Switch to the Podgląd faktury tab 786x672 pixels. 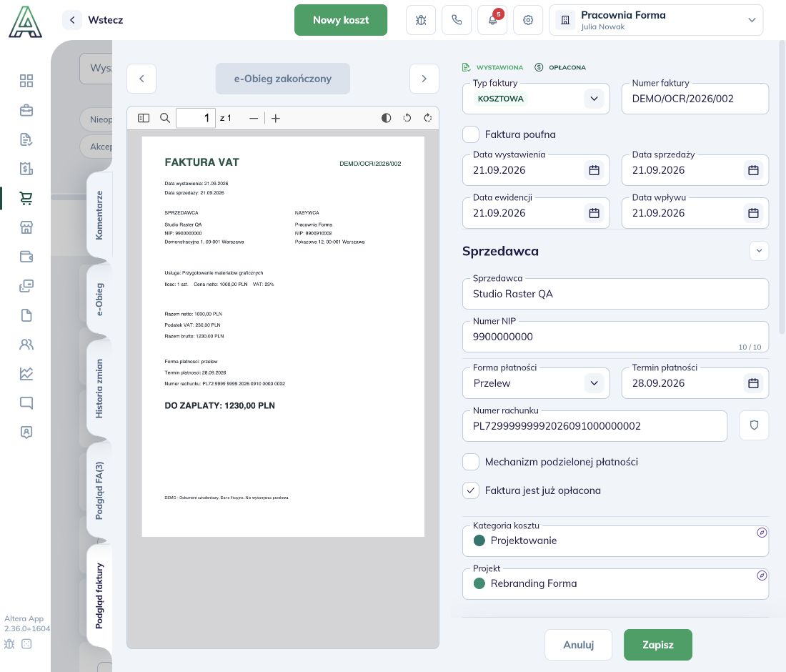[x=99, y=596]
